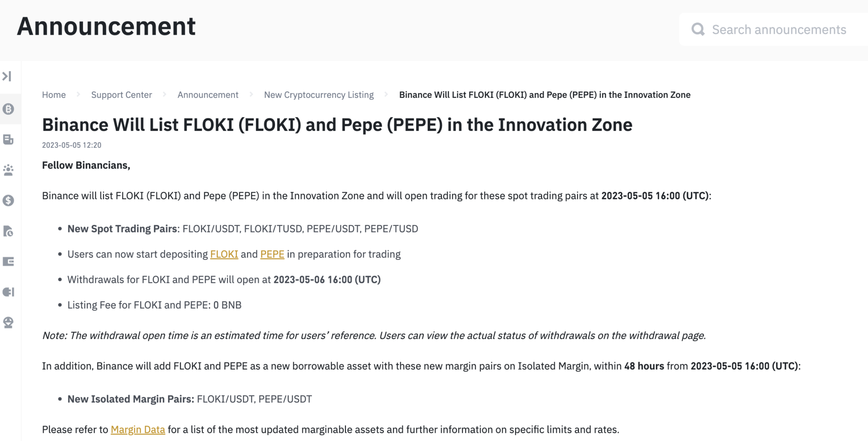
Task: Click the parachute airdrop sidebar icon
Action: [x=8, y=323]
